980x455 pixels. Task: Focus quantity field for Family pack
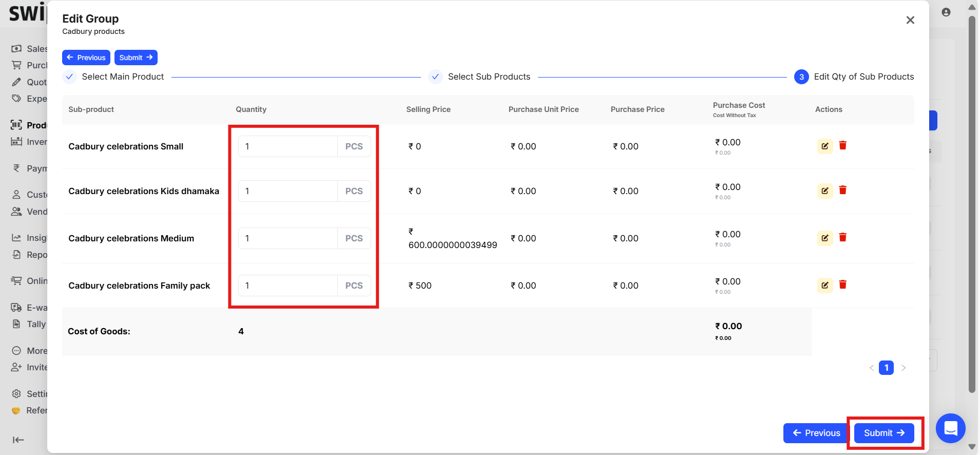[x=288, y=286]
